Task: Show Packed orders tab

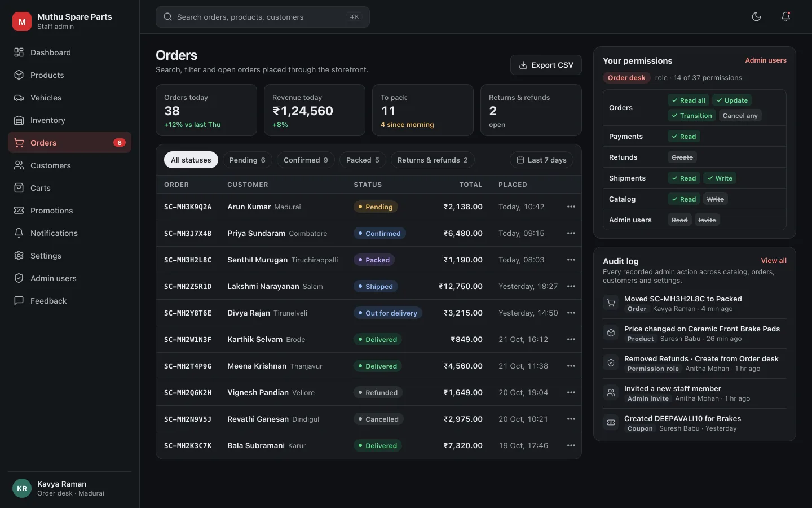Action: click(x=363, y=160)
